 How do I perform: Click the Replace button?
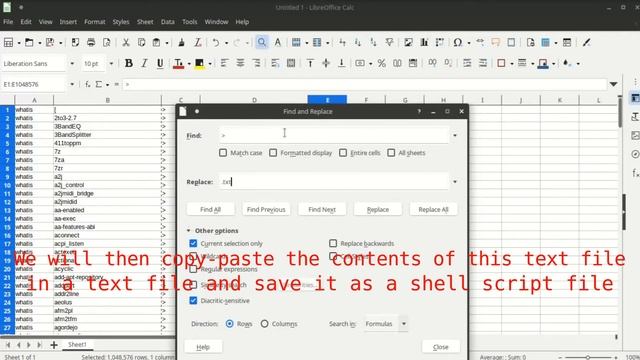(378, 209)
